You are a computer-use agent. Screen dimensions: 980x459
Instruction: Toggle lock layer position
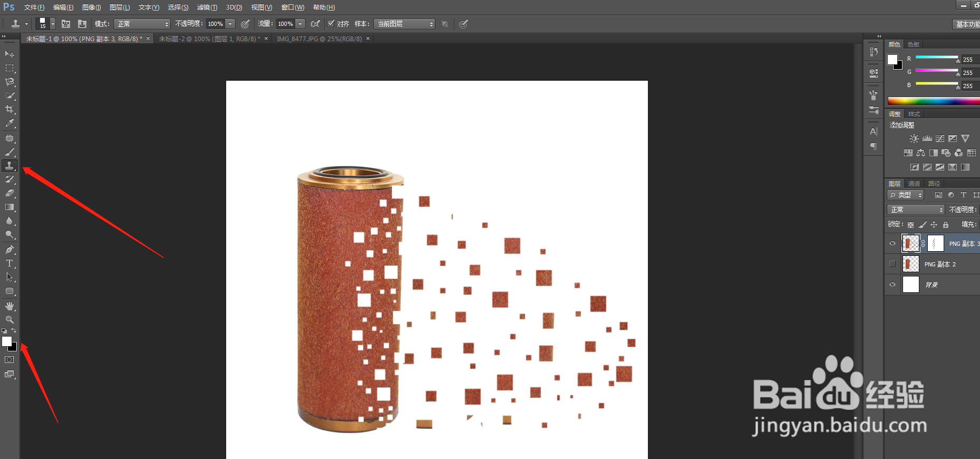[934, 225]
